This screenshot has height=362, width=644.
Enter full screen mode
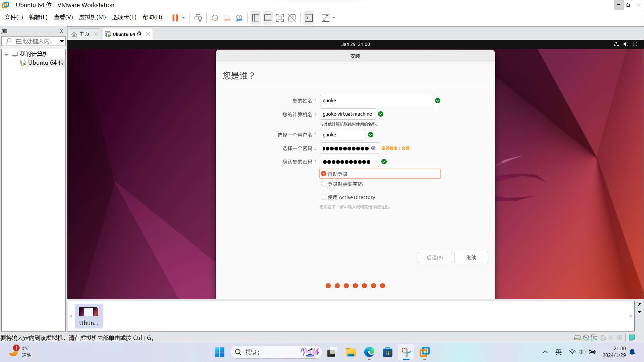[x=280, y=18]
